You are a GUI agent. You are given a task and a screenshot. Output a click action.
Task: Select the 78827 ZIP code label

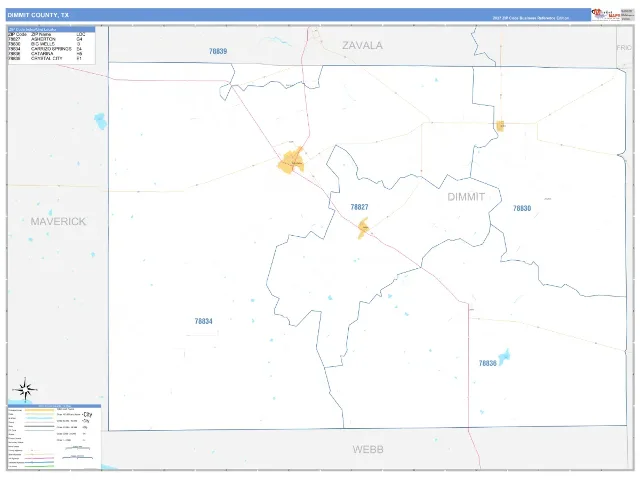click(x=359, y=207)
